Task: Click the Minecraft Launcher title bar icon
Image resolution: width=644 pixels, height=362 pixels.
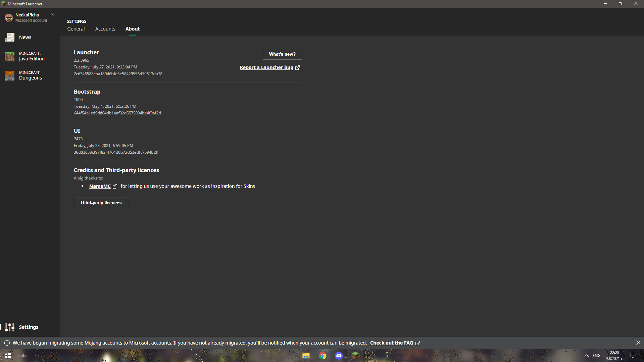Action: (x=3, y=4)
